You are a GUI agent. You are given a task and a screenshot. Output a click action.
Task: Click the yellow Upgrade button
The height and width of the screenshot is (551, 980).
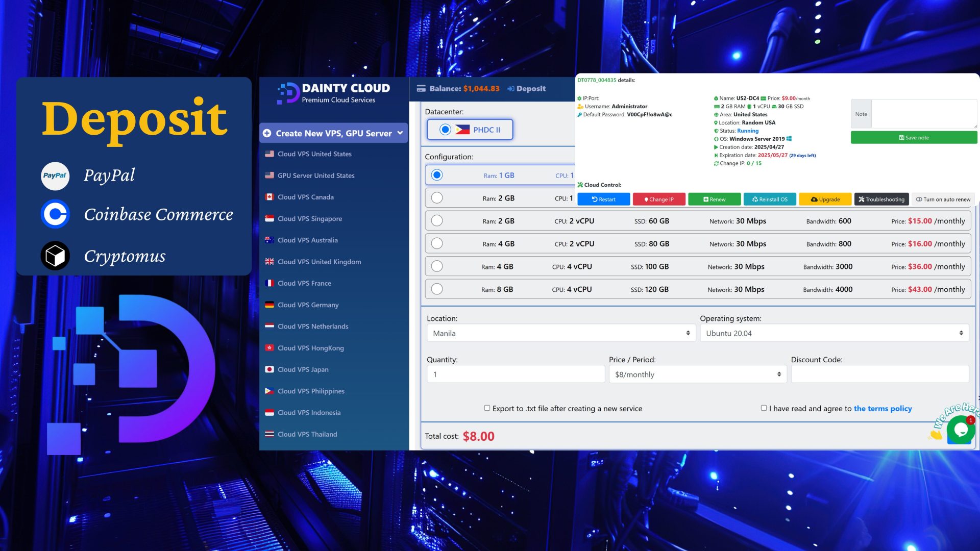click(x=825, y=199)
